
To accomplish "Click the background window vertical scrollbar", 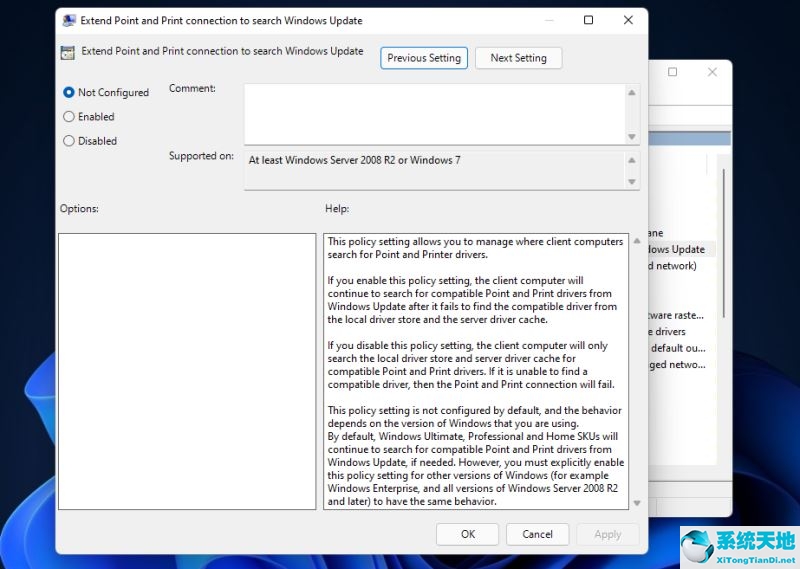I will tap(723, 242).
